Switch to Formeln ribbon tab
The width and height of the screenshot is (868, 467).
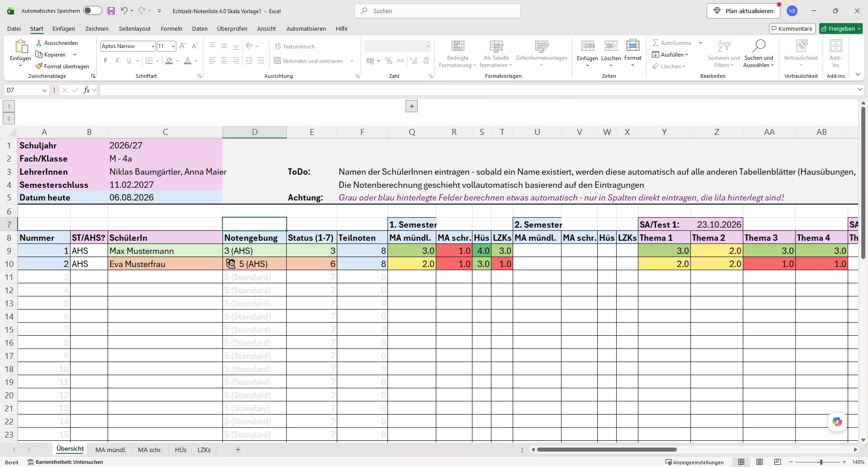171,29
